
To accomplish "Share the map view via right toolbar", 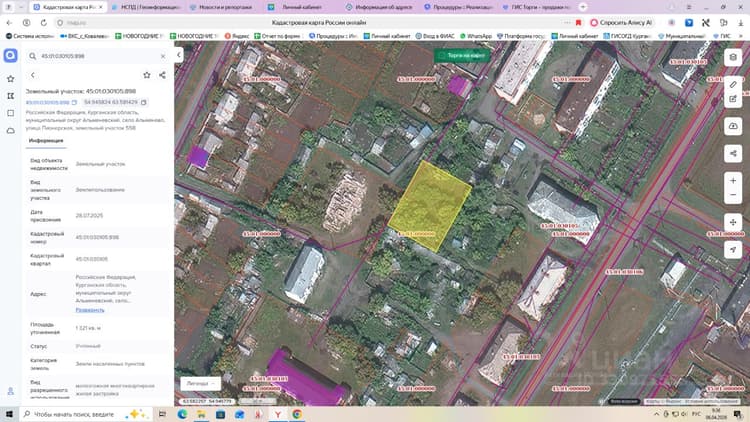I will [x=733, y=154].
